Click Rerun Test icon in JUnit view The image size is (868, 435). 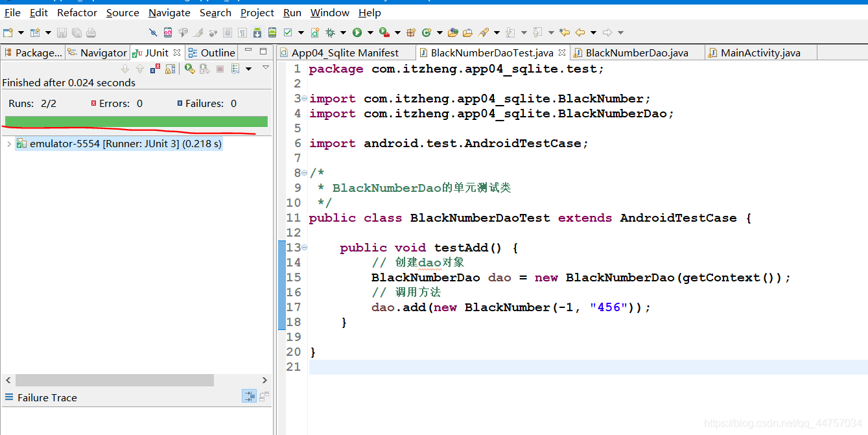pyautogui.click(x=189, y=69)
